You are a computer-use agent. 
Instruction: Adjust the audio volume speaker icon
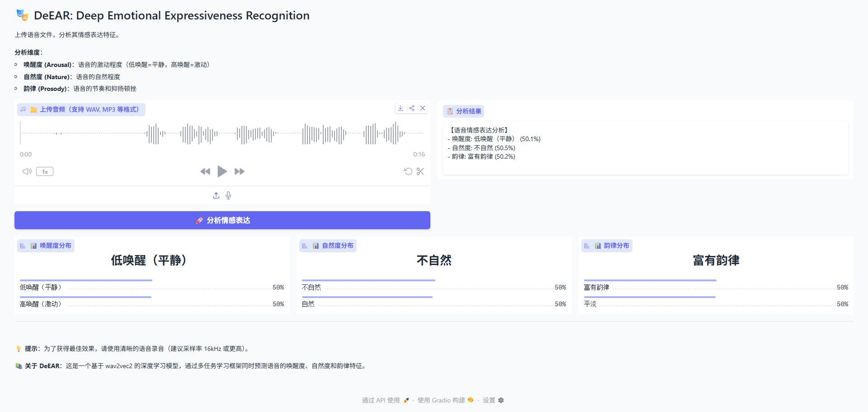[x=27, y=171]
